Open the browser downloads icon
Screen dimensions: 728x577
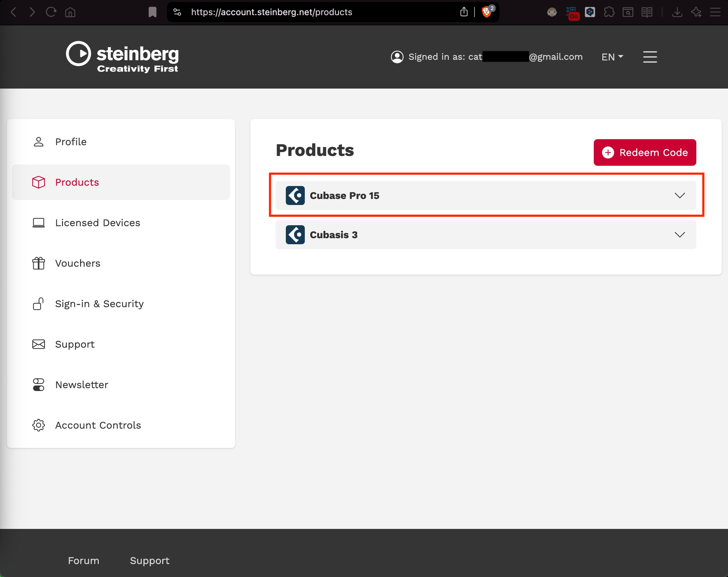pyautogui.click(x=677, y=12)
